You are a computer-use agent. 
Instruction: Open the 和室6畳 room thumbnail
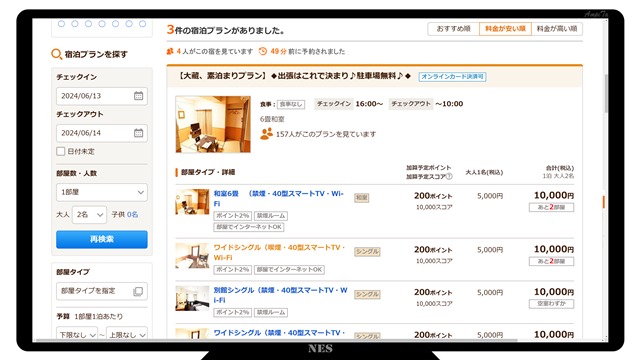pos(192,202)
